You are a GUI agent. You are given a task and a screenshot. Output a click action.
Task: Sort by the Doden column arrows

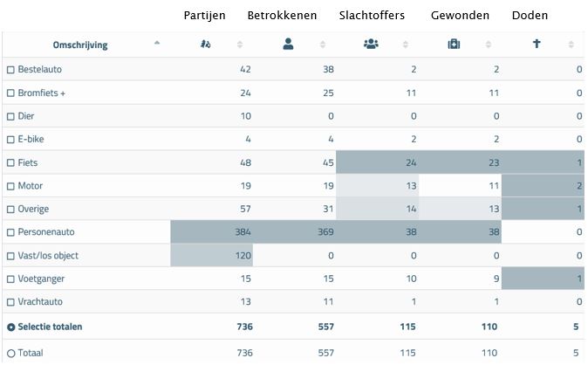pos(571,45)
